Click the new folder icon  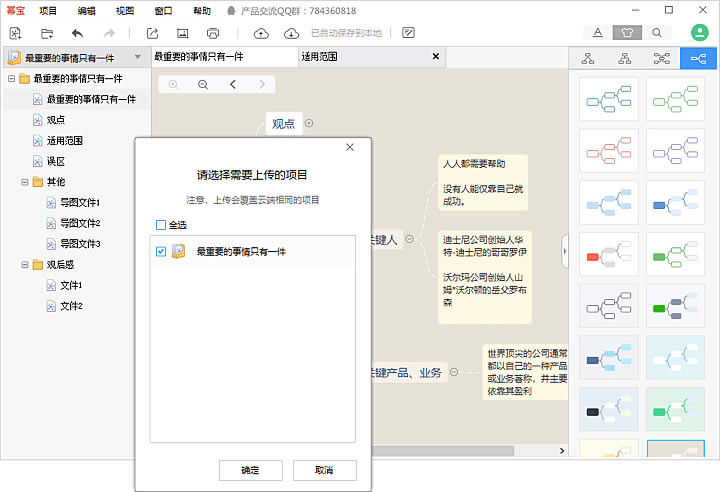pyautogui.click(x=47, y=33)
